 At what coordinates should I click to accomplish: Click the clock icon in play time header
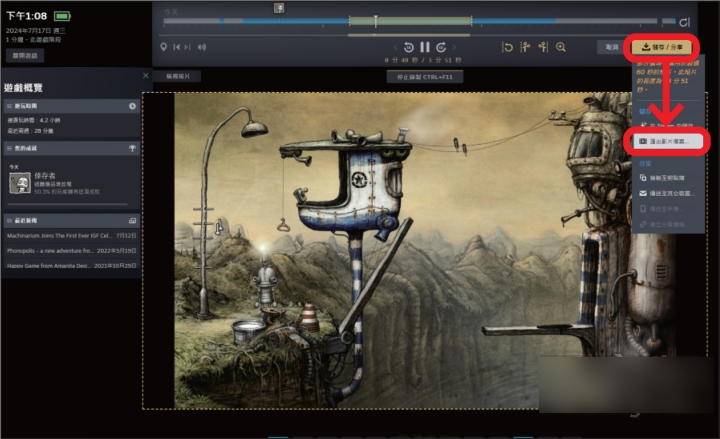point(132,106)
